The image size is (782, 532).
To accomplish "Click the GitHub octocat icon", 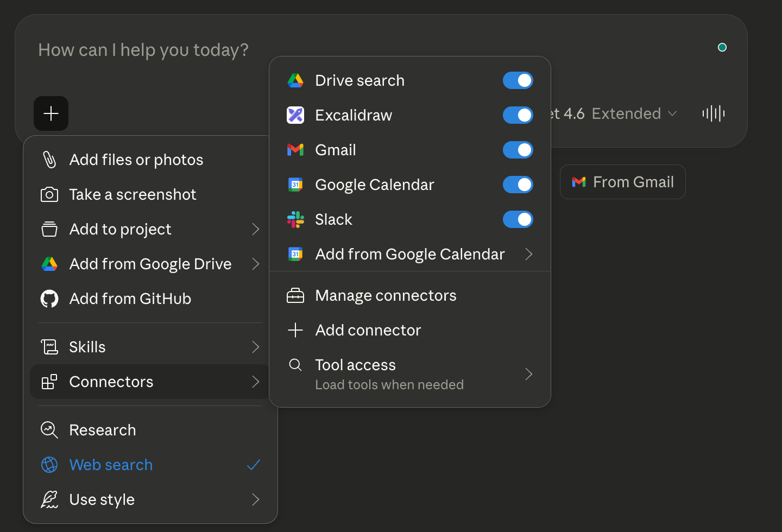I will [49, 299].
